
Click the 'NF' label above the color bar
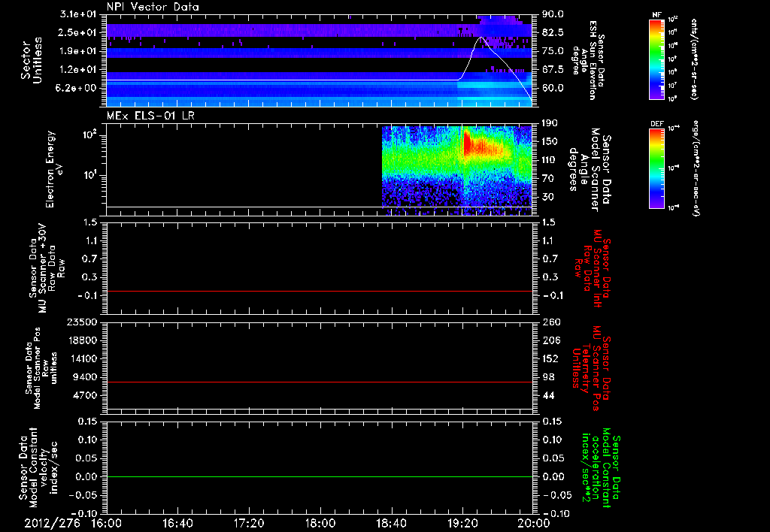tap(657, 15)
